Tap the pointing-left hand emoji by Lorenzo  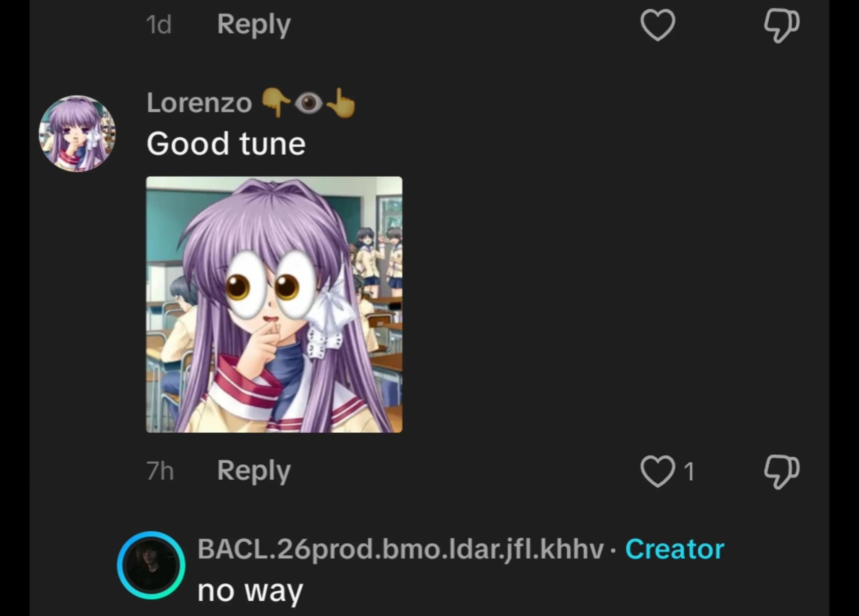[x=276, y=102]
